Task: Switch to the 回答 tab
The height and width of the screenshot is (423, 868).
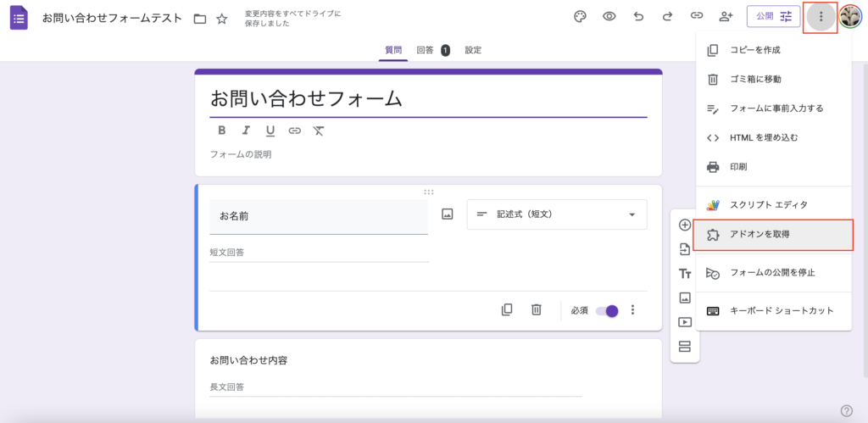Action: pos(433,50)
